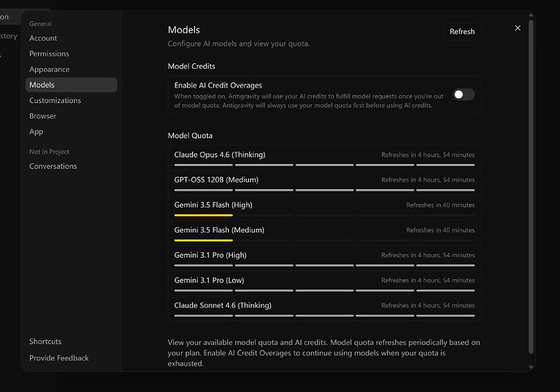Image resolution: width=560 pixels, height=392 pixels.
Task: Click the dialog's vertical scrollbar thumb
Action: tap(531, 187)
